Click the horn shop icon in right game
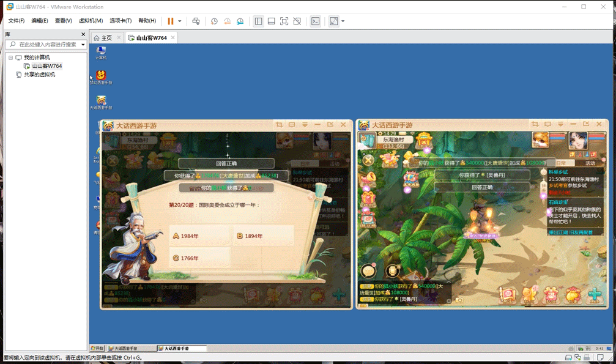The image size is (616, 364). (368, 179)
